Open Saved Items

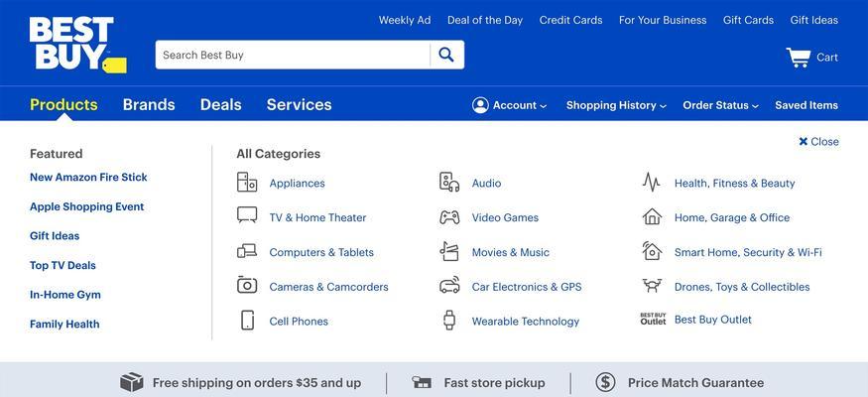pyautogui.click(x=806, y=105)
